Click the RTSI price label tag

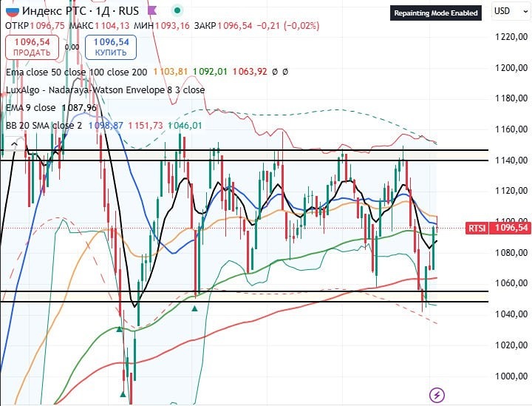point(477,228)
